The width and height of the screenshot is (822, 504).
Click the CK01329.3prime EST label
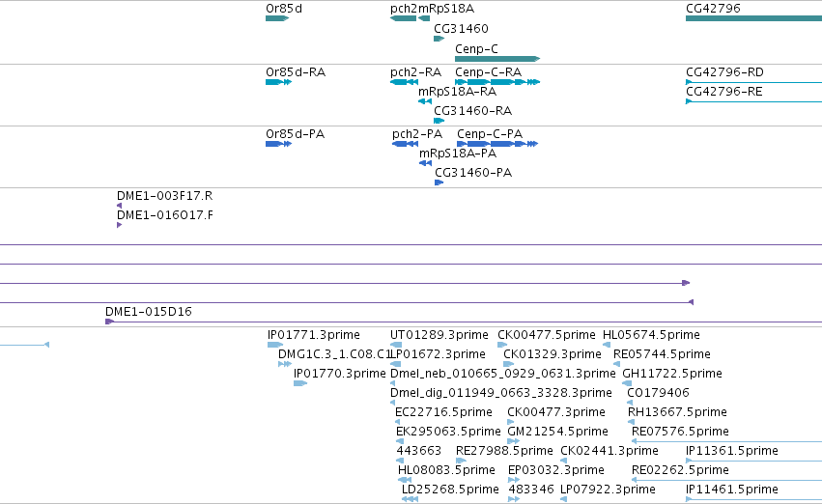(x=552, y=354)
